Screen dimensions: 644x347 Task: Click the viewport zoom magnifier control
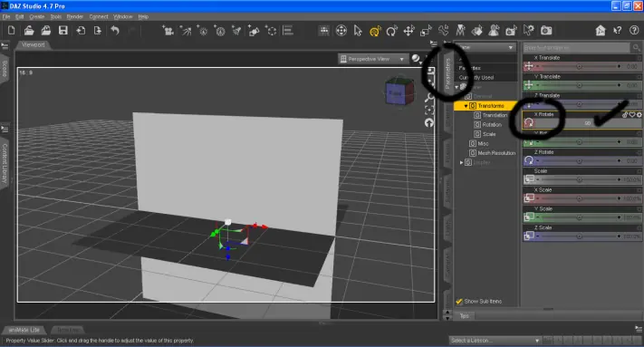429,97
